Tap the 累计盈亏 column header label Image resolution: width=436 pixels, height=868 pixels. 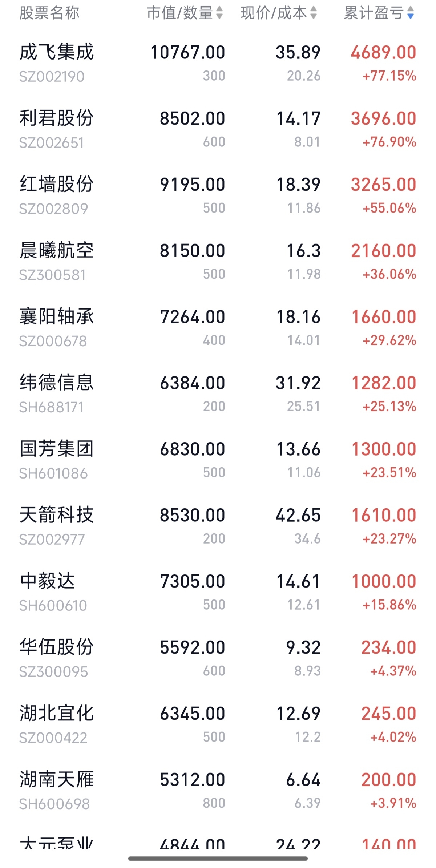(x=374, y=13)
